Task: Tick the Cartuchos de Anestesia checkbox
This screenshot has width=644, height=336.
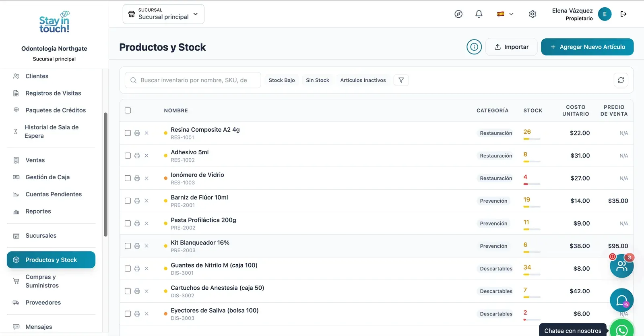Action: pyautogui.click(x=128, y=291)
